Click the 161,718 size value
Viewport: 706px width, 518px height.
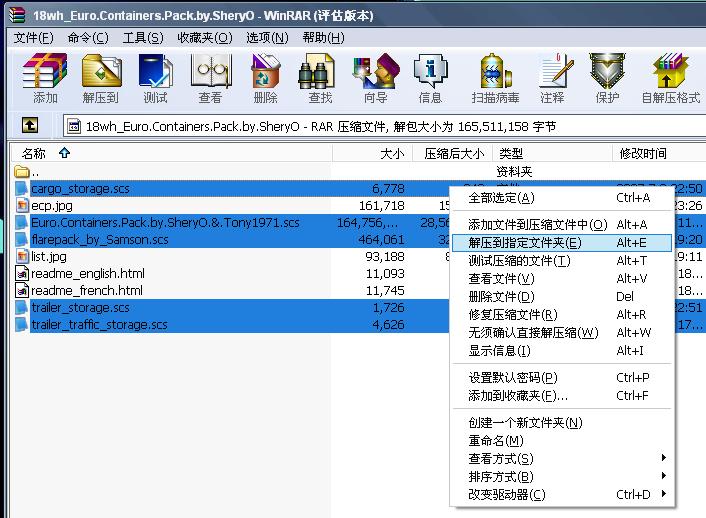click(382, 206)
